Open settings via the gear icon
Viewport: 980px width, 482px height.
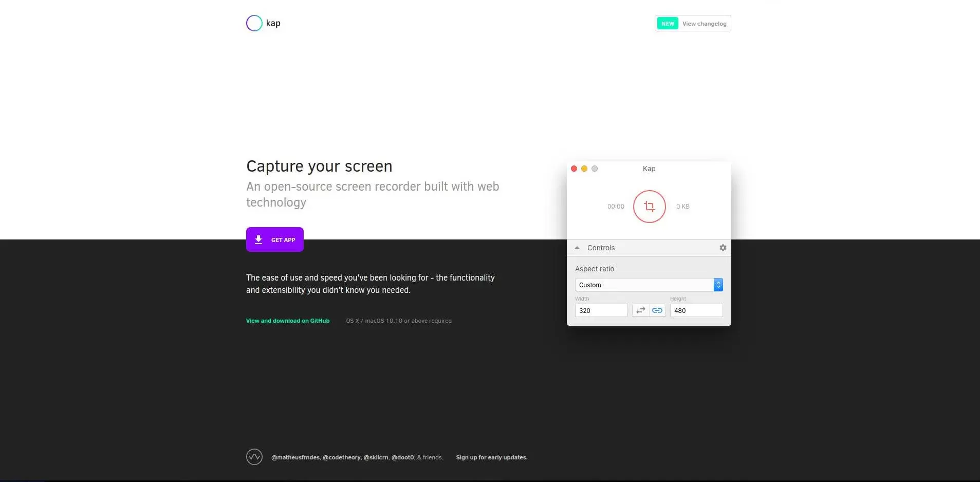tap(723, 248)
